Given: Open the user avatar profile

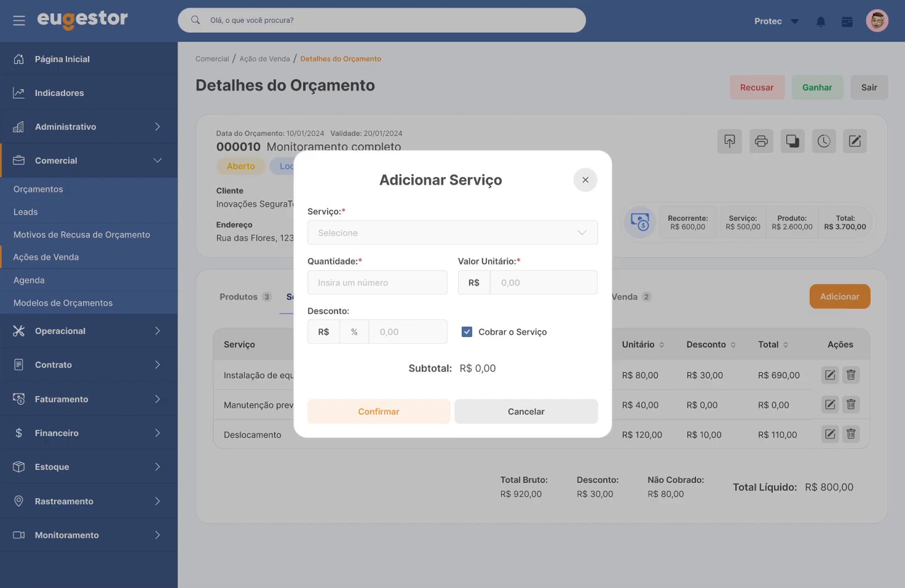Looking at the screenshot, I should (x=877, y=21).
